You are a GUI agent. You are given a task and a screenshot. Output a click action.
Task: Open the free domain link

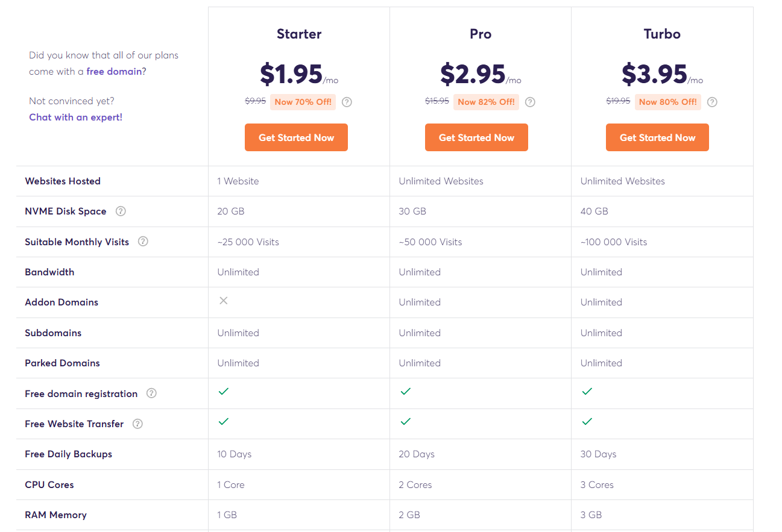114,71
